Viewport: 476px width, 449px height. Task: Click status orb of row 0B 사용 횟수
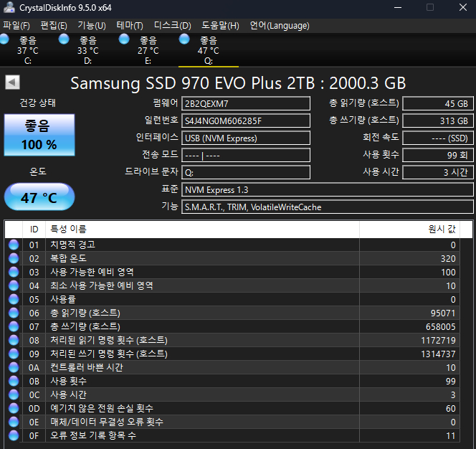(x=14, y=381)
